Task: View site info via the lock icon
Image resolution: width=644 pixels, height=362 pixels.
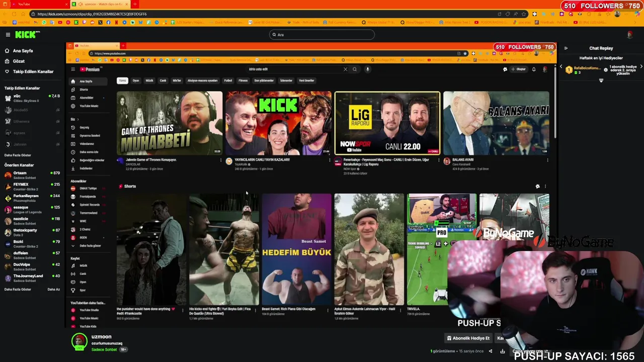Action: (x=33, y=14)
